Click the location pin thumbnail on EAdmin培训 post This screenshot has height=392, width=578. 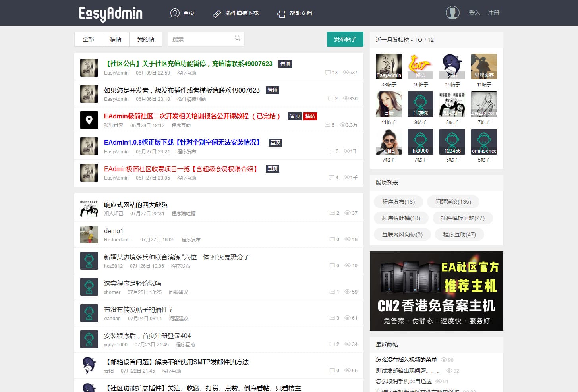89,120
